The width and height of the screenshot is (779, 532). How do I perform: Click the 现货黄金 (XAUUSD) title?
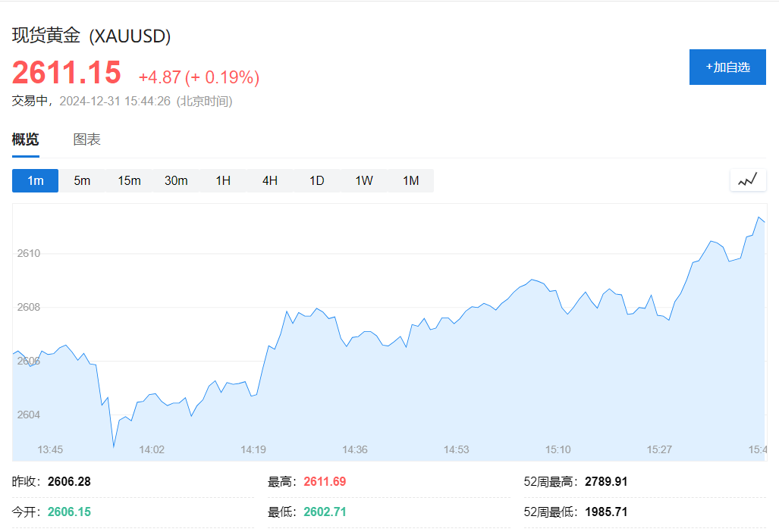(x=91, y=36)
